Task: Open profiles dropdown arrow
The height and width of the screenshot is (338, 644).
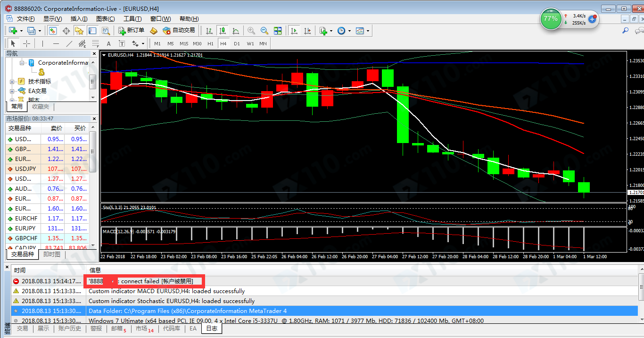Action: 40,31
